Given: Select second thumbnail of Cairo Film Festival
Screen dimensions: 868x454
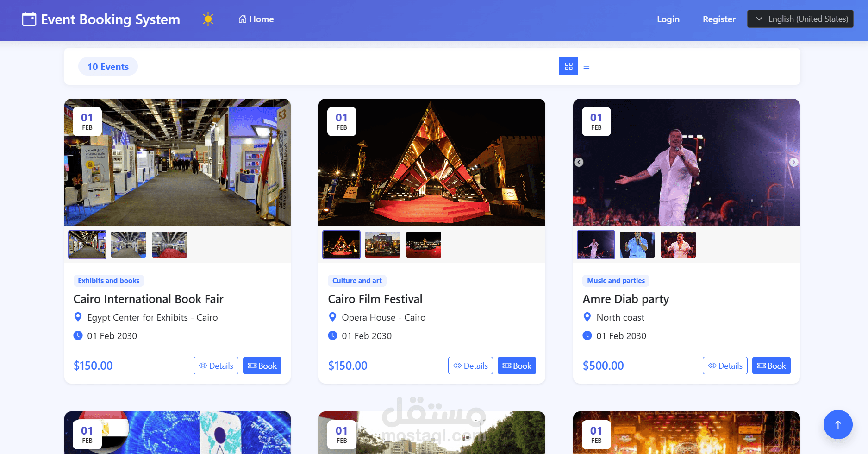Looking at the screenshot, I should pyautogui.click(x=382, y=245).
